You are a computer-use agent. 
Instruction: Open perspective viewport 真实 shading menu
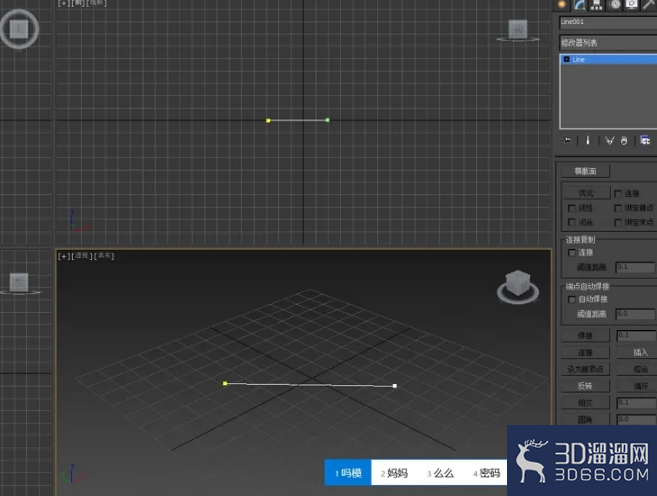(103, 256)
